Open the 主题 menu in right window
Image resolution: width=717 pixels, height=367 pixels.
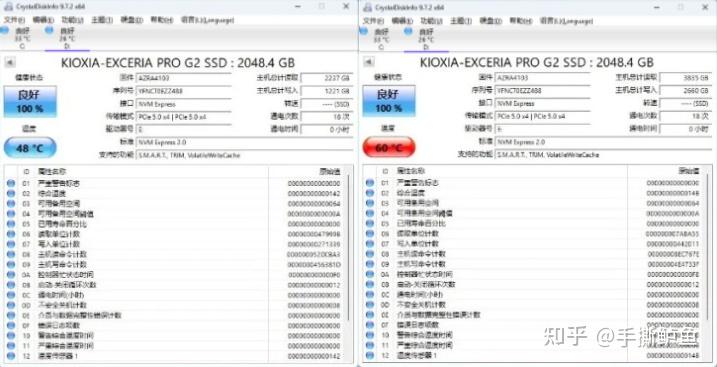pyautogui.click(x=461, y=21)
